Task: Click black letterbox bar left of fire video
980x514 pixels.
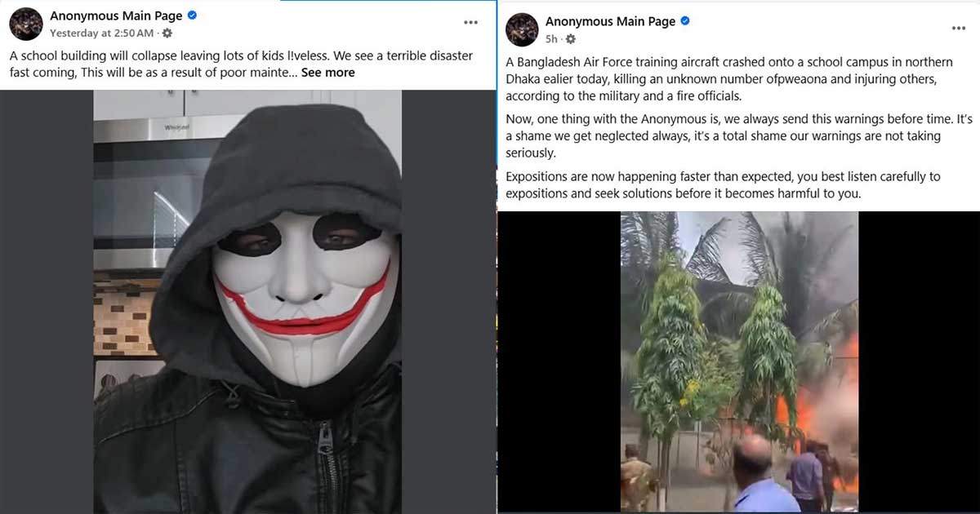Action: tap(559, 361)
